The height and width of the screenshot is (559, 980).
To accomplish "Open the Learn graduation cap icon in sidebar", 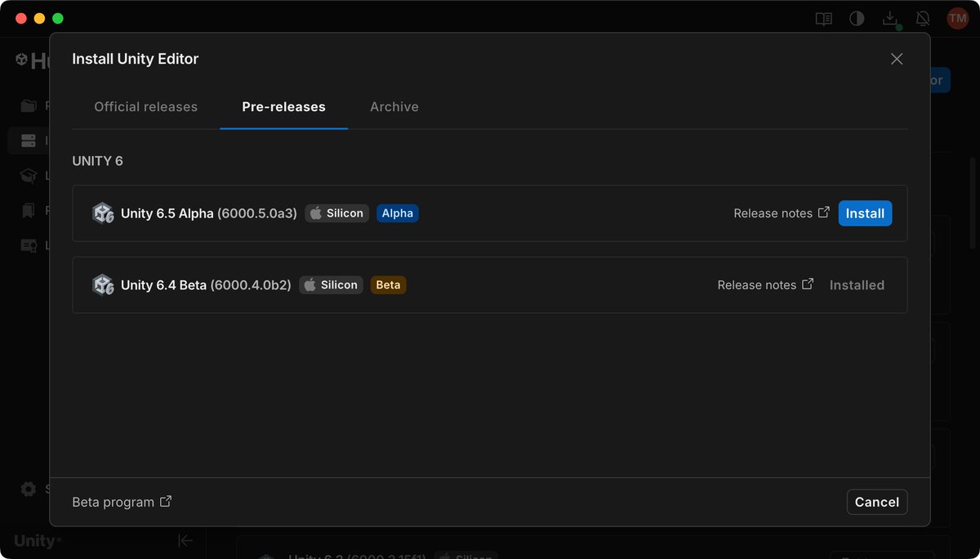I will [29, 176].
